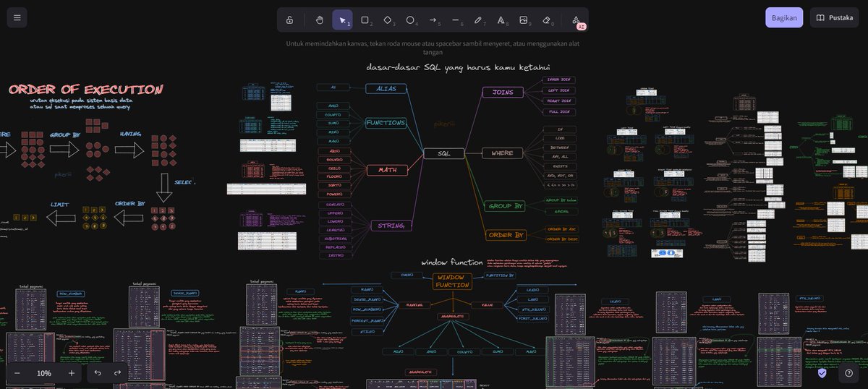The height and width of the screenshot is (389, 868).
Task: Select the AS box
Action: (x=333, y=87)
